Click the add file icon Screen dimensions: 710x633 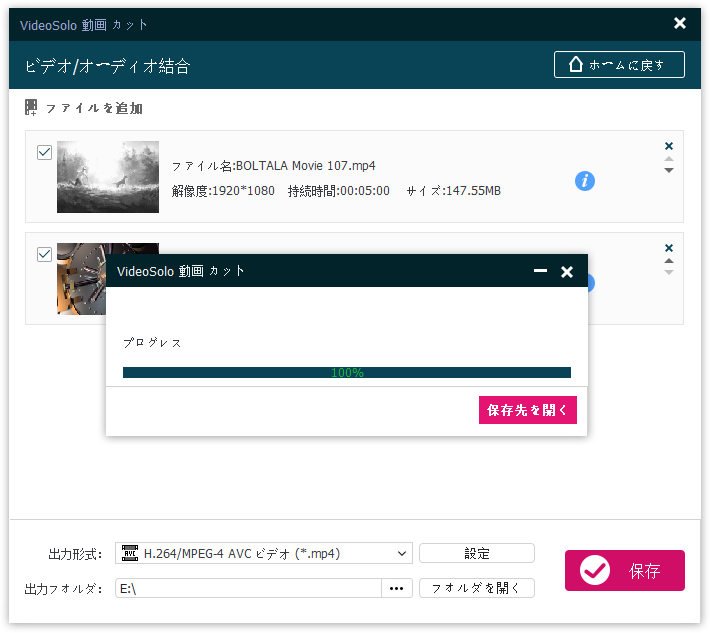pos(31,108)
